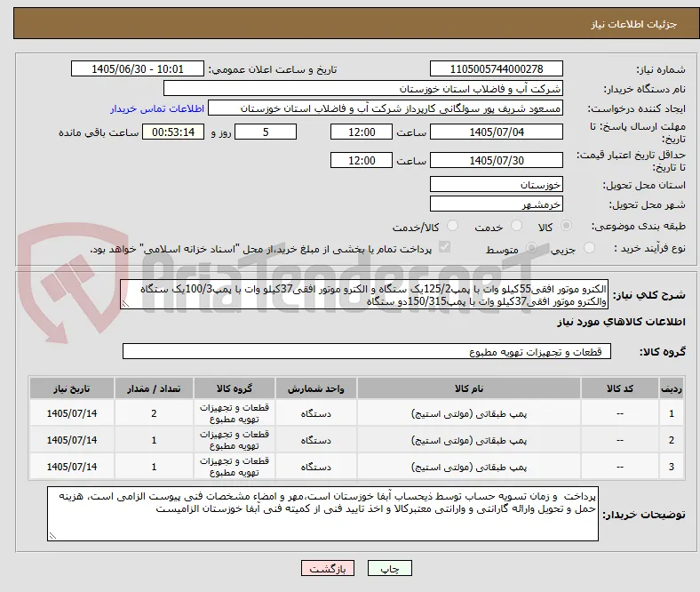700x592 pixels.
Task: Click the price validity date 1405/07/30 field
Action: (497, 160)
